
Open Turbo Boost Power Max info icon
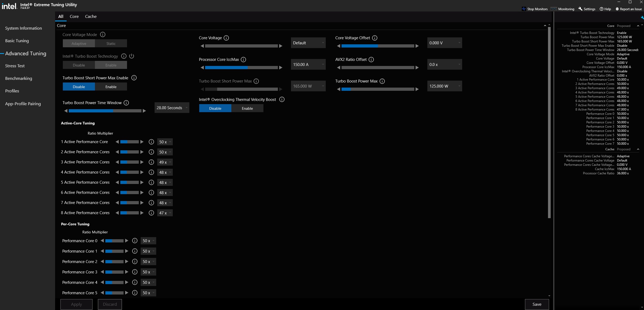pos(382,81)
